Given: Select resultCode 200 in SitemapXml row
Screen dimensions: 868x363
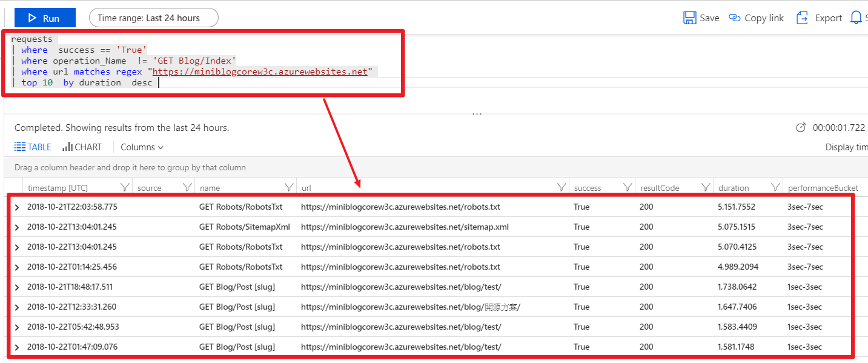Looking at the screenshot, I should point(646,227).
